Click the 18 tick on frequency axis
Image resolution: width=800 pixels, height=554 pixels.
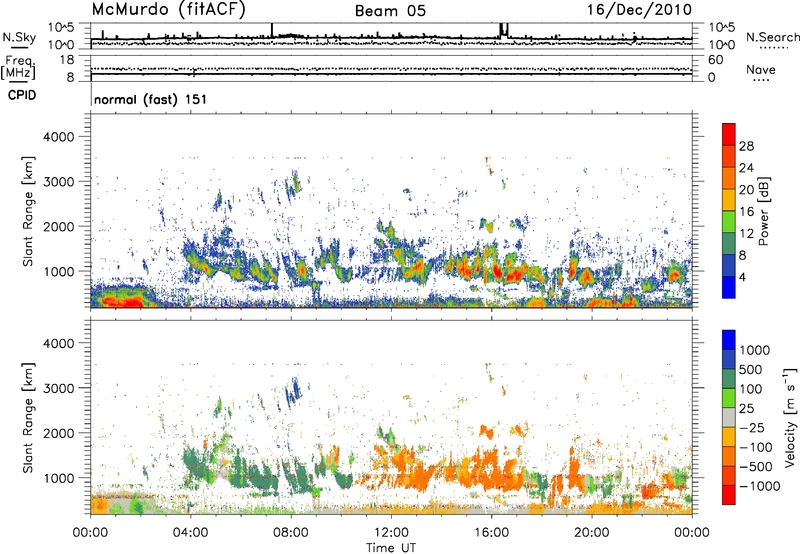click(67, 60)
